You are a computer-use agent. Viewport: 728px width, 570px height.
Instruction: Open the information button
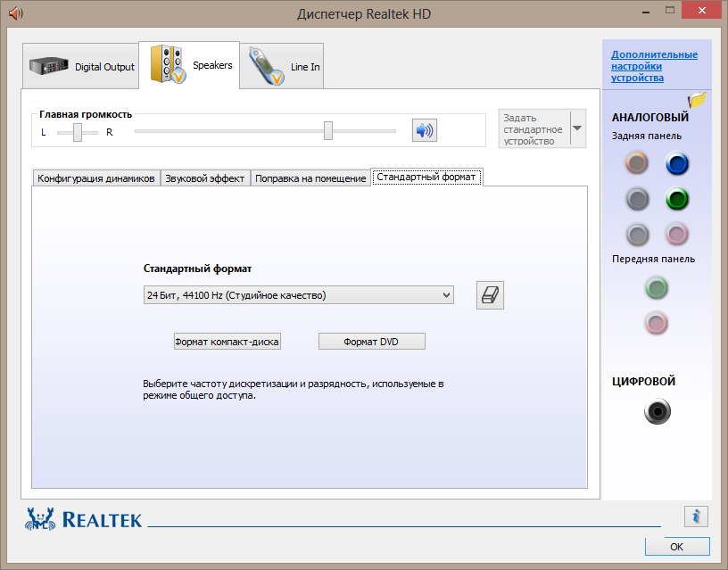696,516
